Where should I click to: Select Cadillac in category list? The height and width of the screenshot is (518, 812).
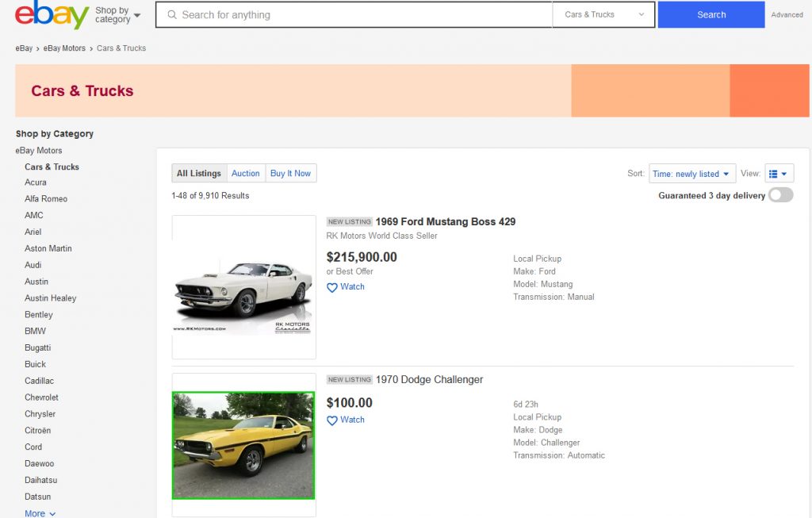click(40, 381)
